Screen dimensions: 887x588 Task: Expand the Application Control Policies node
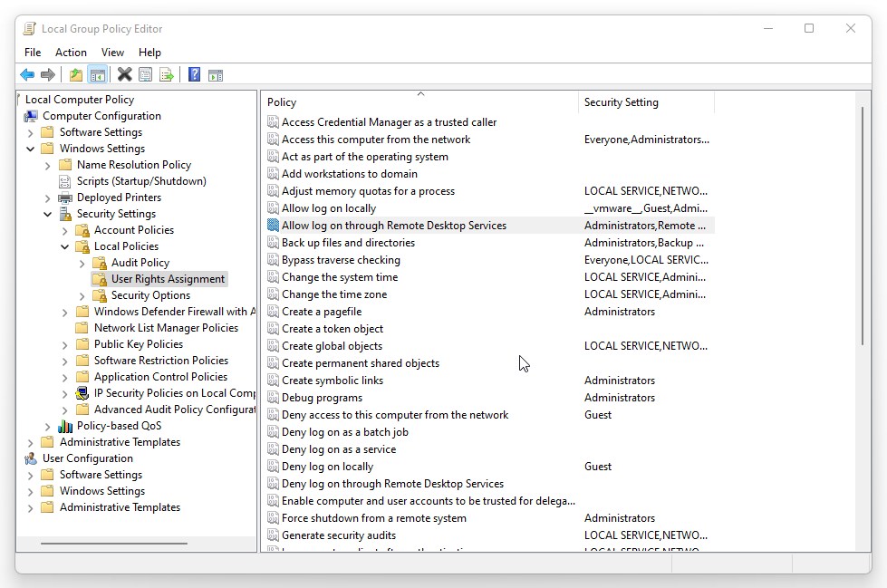(x=64, y=378)
